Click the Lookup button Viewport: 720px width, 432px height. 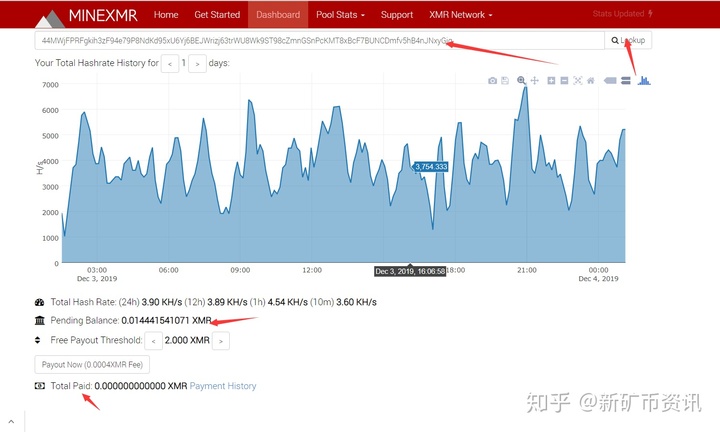628,40
